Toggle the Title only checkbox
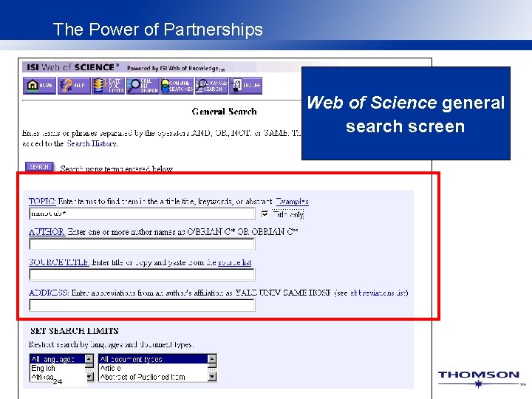 [265, 214]
